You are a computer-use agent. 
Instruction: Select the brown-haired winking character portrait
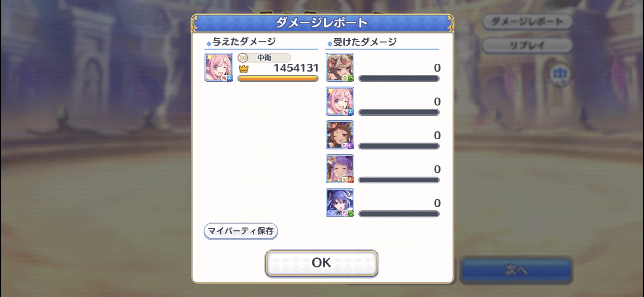click(x=340, y=135)
